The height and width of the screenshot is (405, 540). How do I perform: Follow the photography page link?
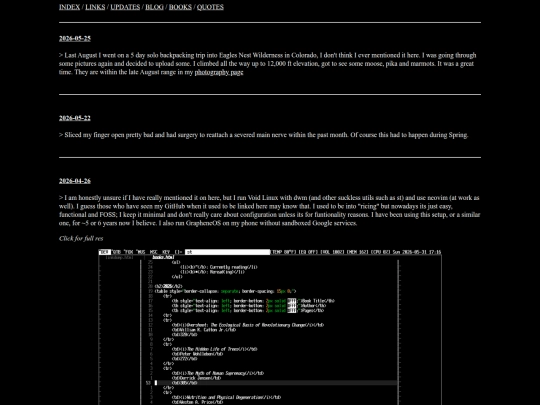pos(219,72)
